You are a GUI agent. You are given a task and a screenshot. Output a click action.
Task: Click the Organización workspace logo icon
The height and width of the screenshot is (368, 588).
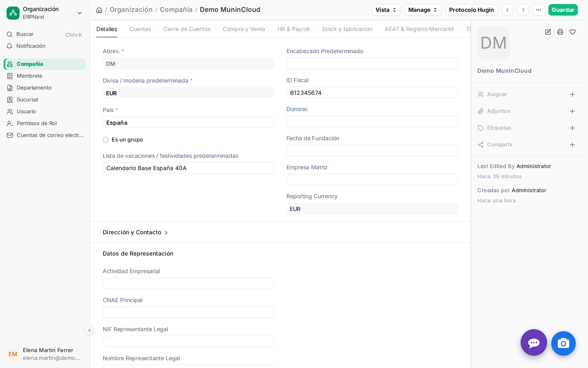coord(13,13)
